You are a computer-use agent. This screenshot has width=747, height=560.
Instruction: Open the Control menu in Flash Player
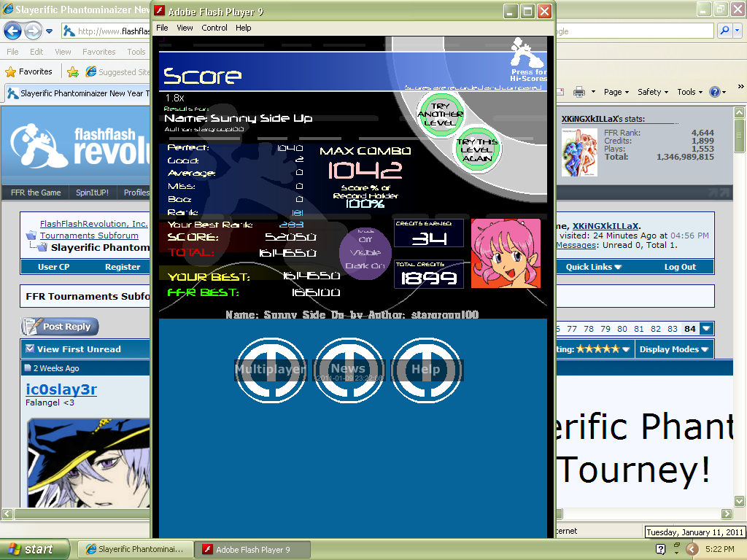(214, 28)
